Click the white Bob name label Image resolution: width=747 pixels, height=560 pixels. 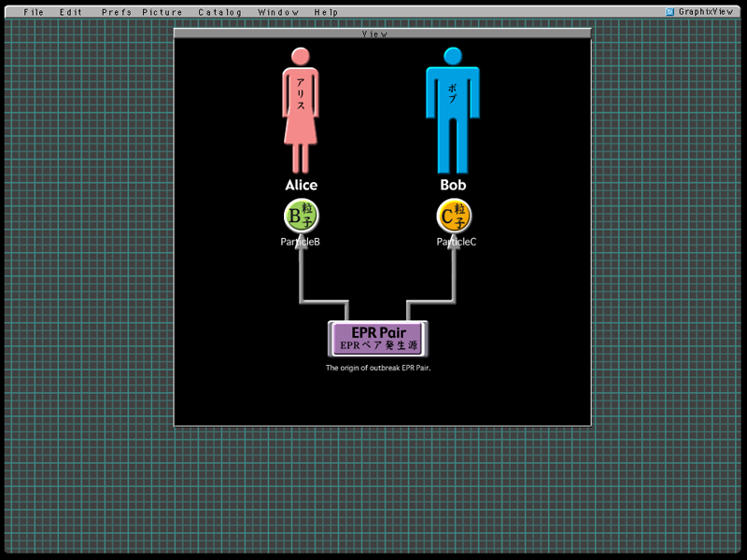point(453,186)
